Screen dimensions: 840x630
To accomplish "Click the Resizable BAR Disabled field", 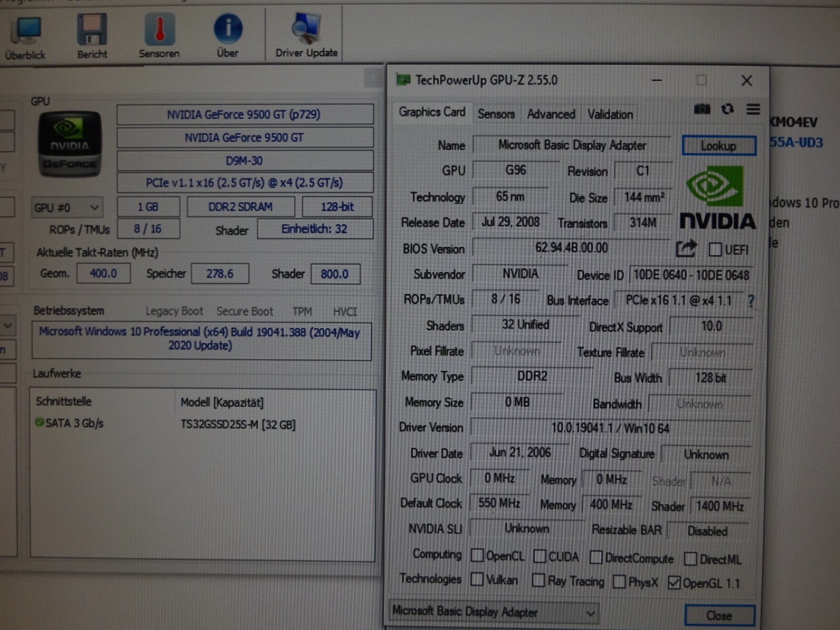I will (708, 531).
